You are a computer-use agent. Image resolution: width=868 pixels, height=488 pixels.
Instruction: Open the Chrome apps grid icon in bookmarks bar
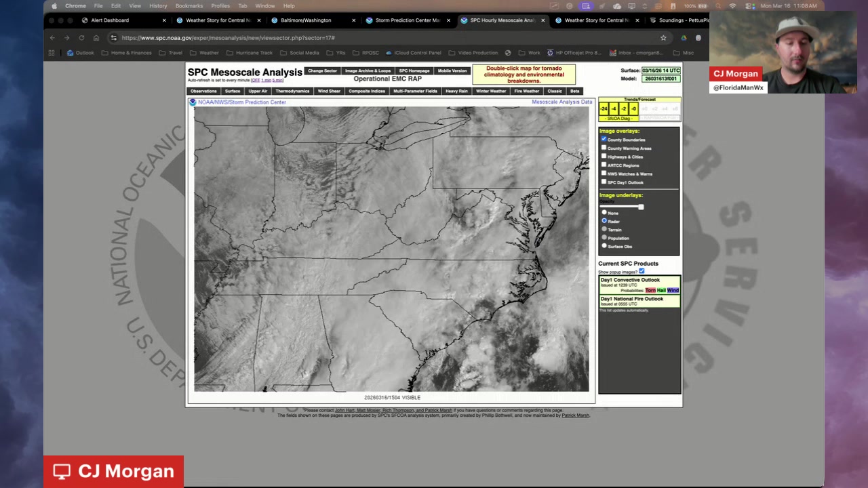point(52,53)
